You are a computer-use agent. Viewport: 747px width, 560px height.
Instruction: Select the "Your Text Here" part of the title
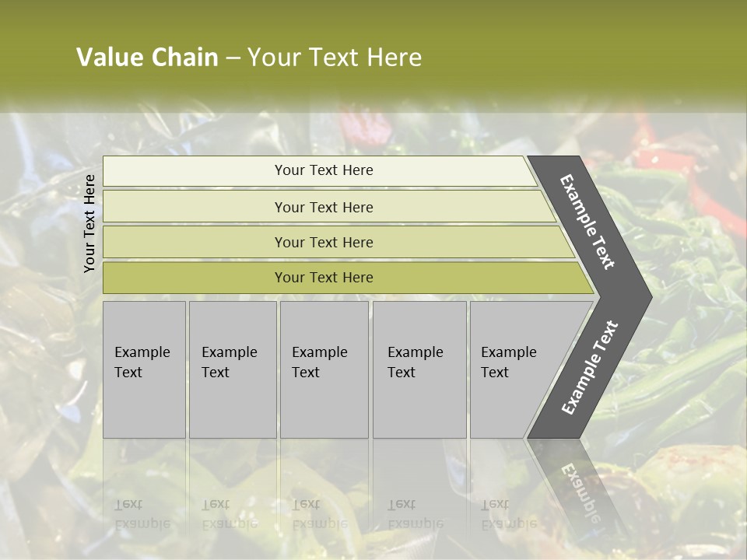point(335,58)
